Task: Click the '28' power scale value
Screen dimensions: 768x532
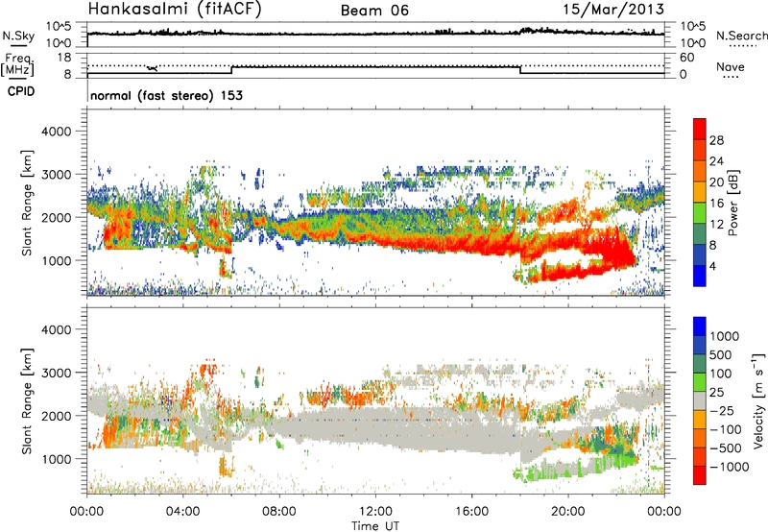Action: (x=716, y=140)
